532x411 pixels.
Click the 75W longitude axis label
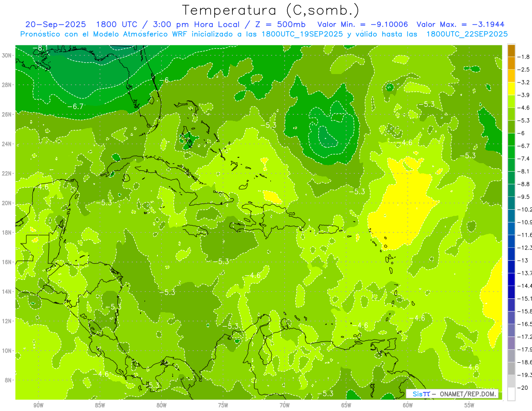223,405
